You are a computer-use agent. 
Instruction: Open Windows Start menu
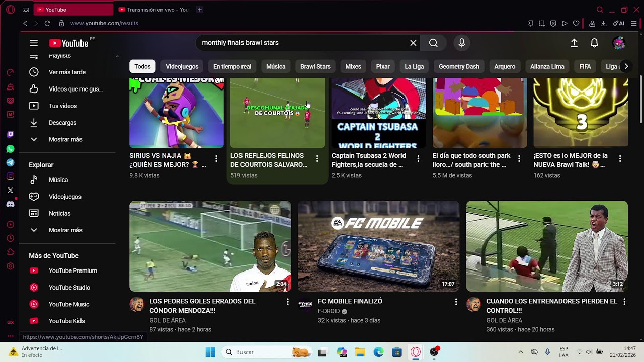click(210, 352)
